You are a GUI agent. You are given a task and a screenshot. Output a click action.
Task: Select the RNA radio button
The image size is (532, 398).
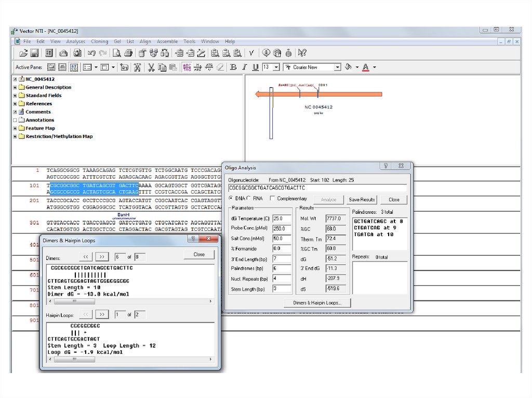tap(249, 199)
